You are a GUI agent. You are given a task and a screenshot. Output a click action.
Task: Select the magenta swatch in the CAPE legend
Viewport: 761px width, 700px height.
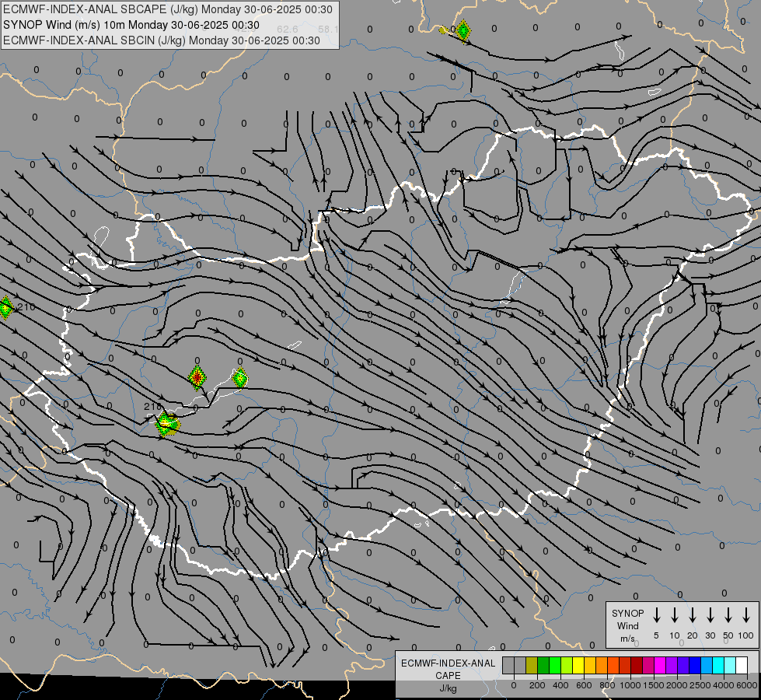[x=660, y=665]
